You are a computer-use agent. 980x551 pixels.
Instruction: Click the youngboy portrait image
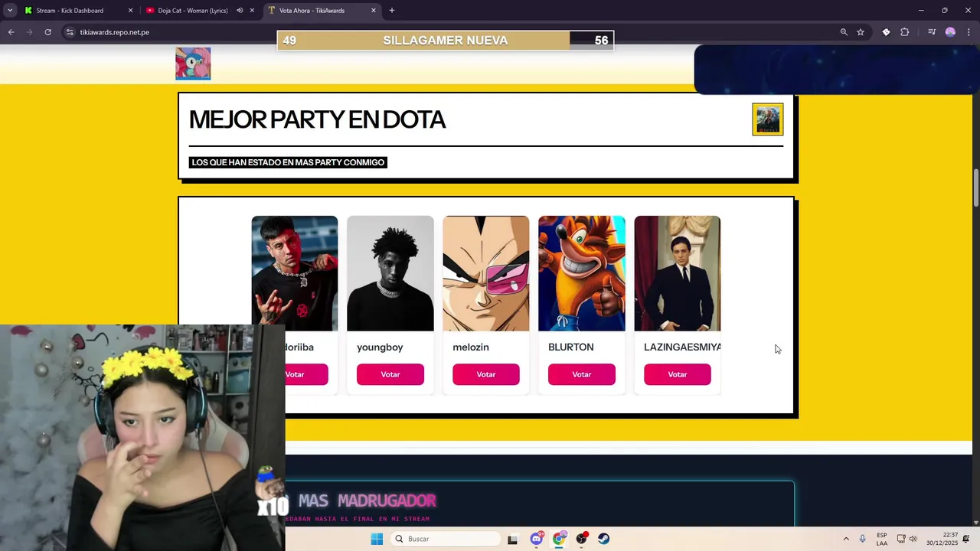click(390, 273)
